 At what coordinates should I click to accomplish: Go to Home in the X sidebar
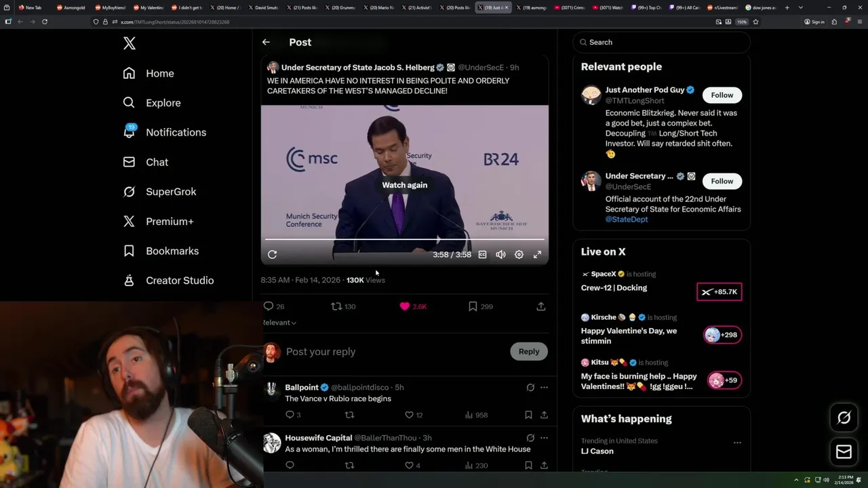tap(149, 73)
